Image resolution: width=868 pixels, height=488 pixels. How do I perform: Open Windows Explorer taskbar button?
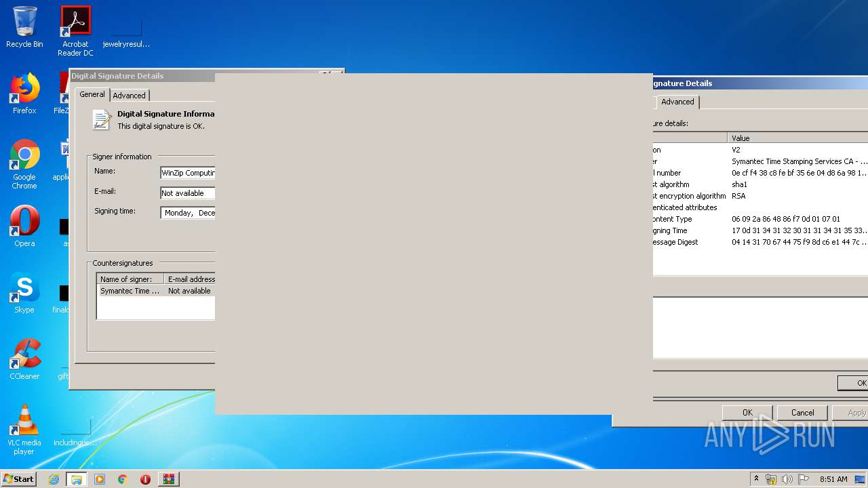[77, 479]
